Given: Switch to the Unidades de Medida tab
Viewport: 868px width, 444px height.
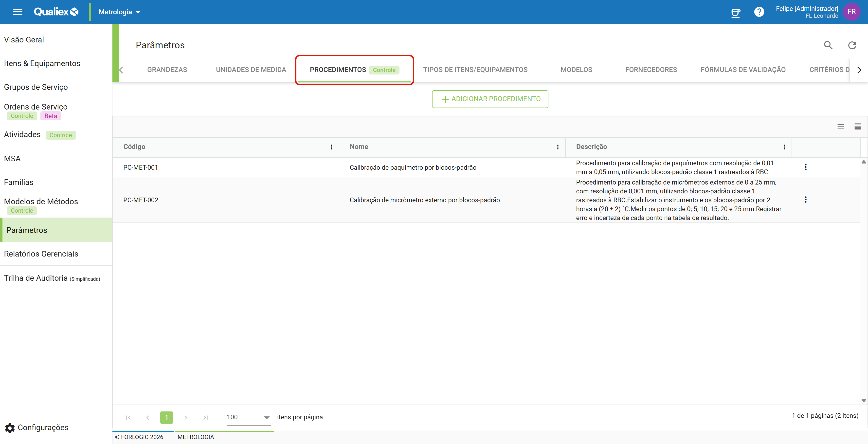Looking at the screenshot, I should (251, 70).
